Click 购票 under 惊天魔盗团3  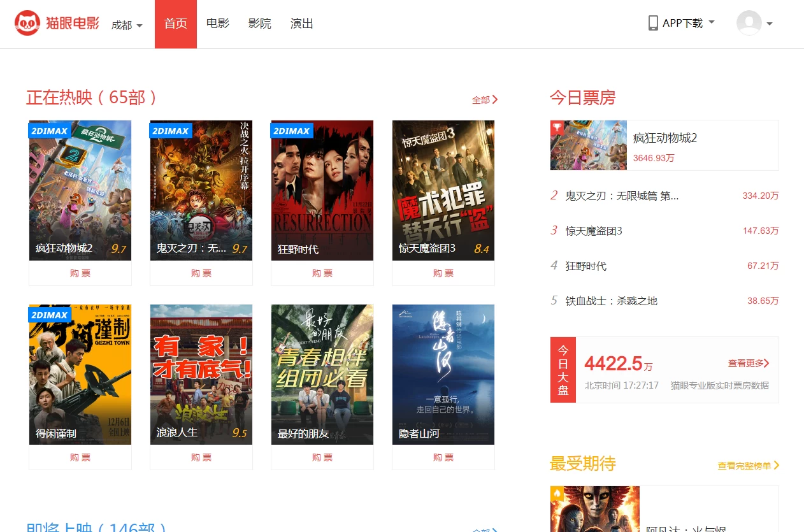coord(443,273)
